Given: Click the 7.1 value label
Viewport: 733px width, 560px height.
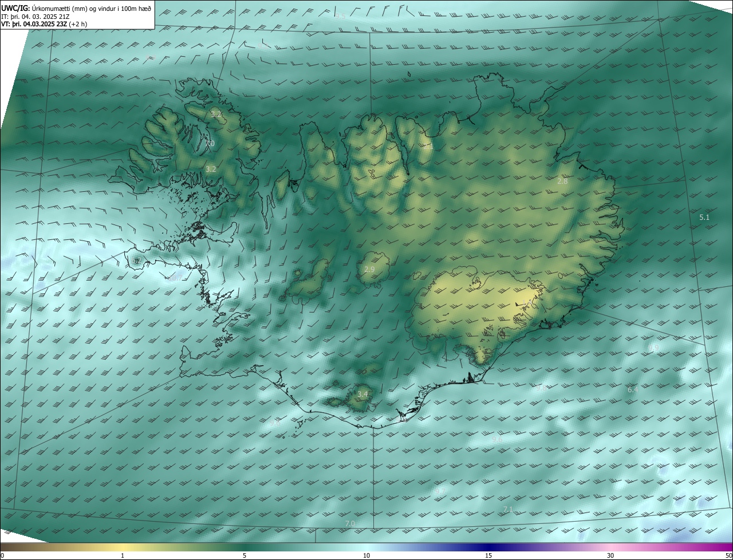Looking at the screenshot, I should [507, 509].
